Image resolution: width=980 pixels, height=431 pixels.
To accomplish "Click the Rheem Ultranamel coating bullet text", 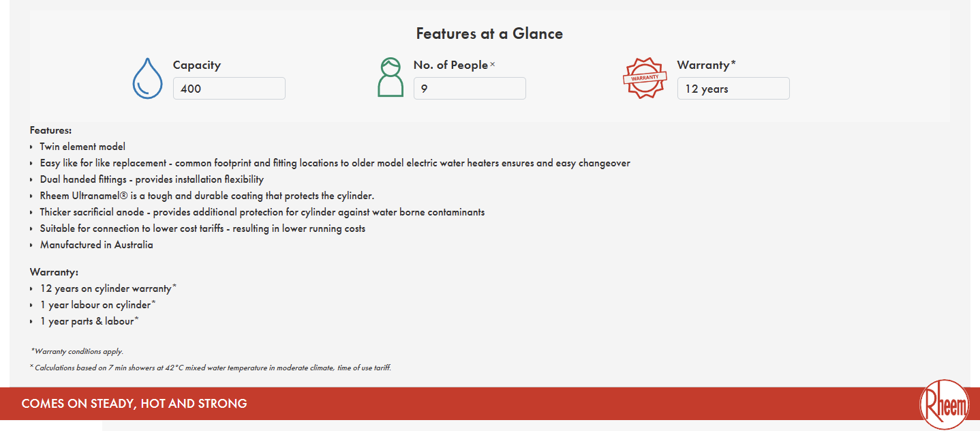I will [x=207, y=196].
